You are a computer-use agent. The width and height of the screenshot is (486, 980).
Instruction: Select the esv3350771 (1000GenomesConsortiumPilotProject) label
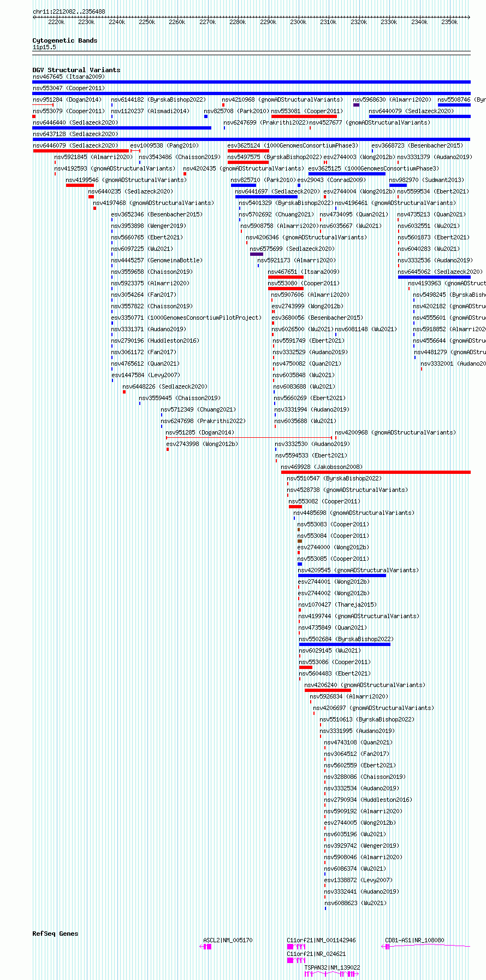[x=186, y=318]
